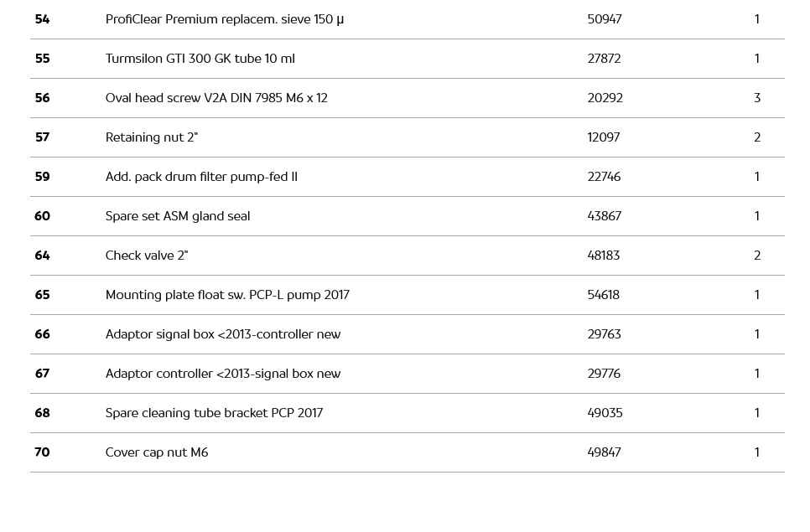
Task: Click the Retaining nut 2" description
Action: [x=151, y=137]
